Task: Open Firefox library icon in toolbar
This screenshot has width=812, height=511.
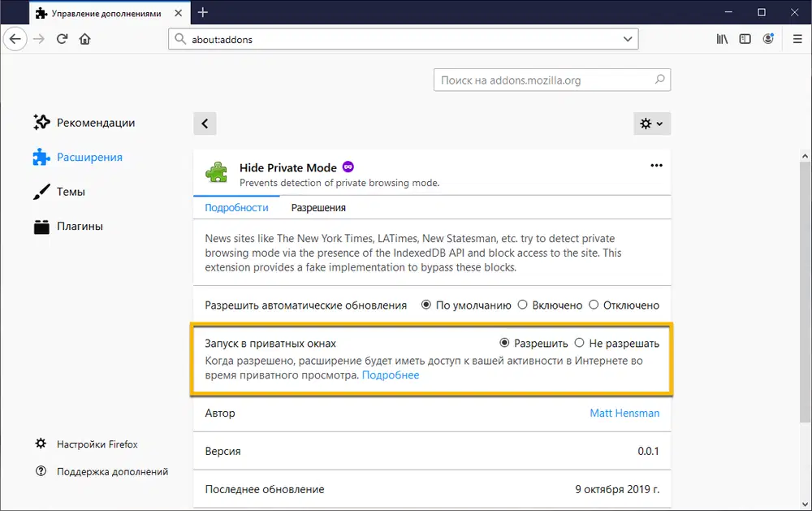Action: [x=721, y=38]
